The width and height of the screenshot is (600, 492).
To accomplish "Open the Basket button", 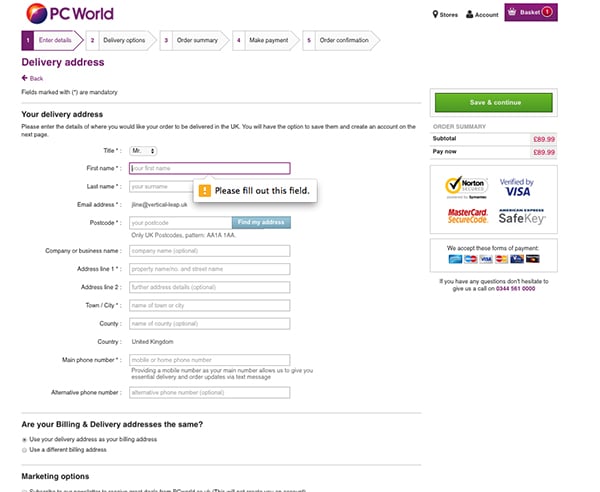I will point(531,12).
